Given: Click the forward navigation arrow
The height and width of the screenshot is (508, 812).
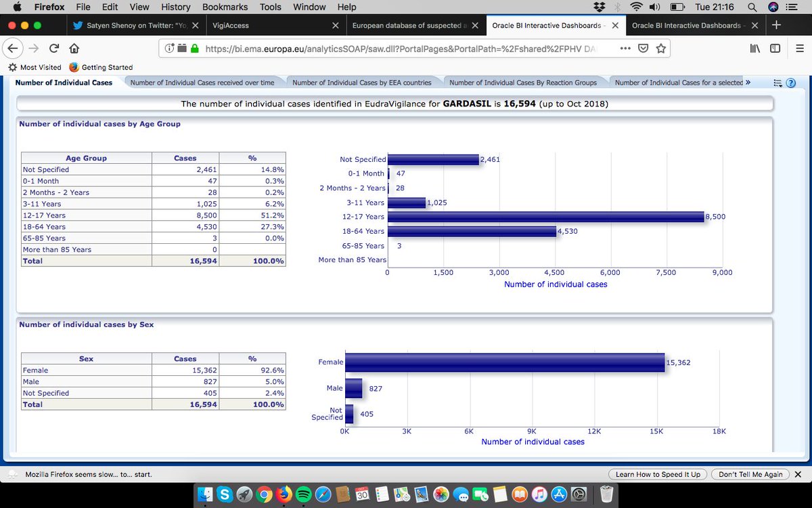Looking at the screenshot, I should point(35,49).
